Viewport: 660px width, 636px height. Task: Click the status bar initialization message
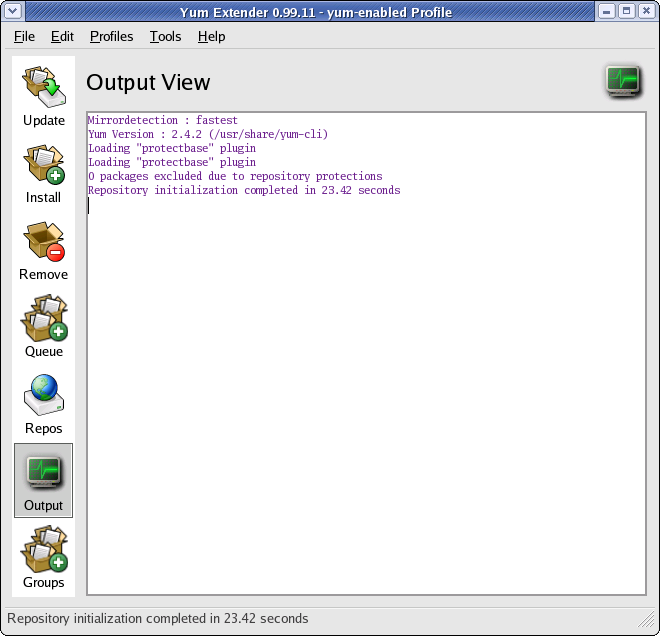pos(158,618)
